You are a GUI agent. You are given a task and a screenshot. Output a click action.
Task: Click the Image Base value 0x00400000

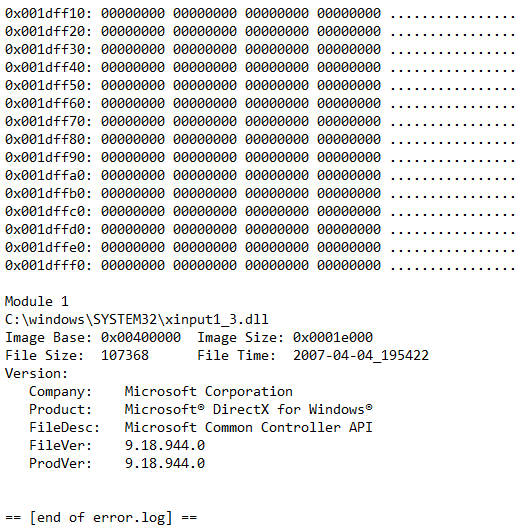click(x=141, y=337)
